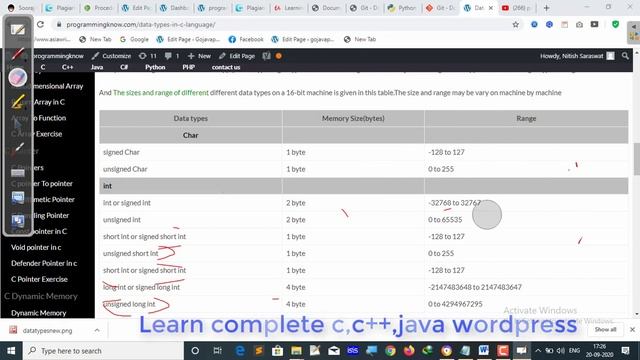This screenshot has width=640, height=360.
Task: Open Defender Pointer in c sidebar link
Action: tap(44, 263)
